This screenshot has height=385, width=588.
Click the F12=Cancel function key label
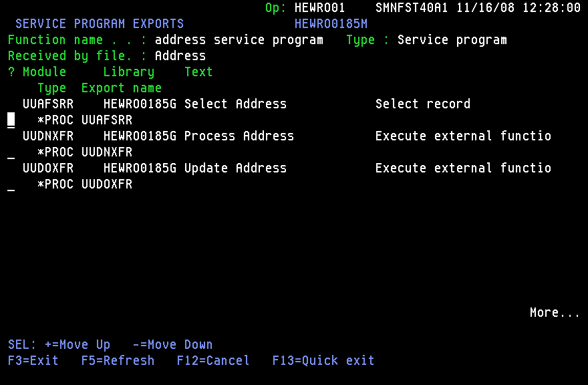[212, 360]
